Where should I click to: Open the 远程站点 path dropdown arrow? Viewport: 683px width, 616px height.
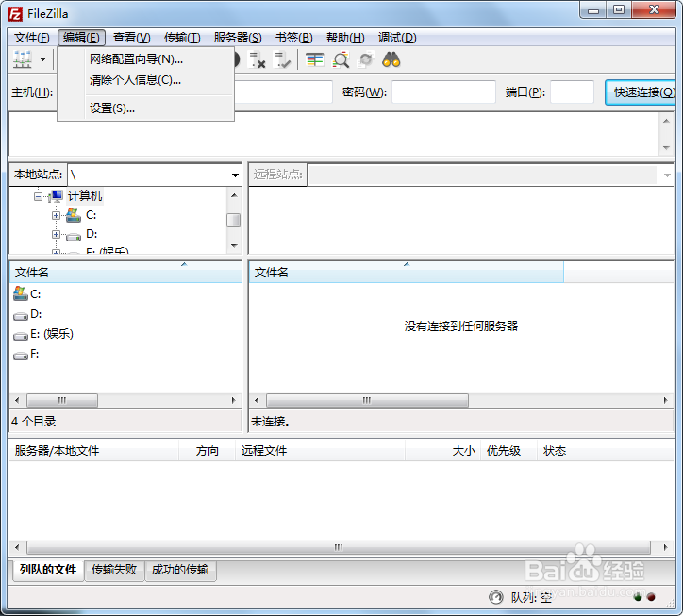tap(667, 175)
